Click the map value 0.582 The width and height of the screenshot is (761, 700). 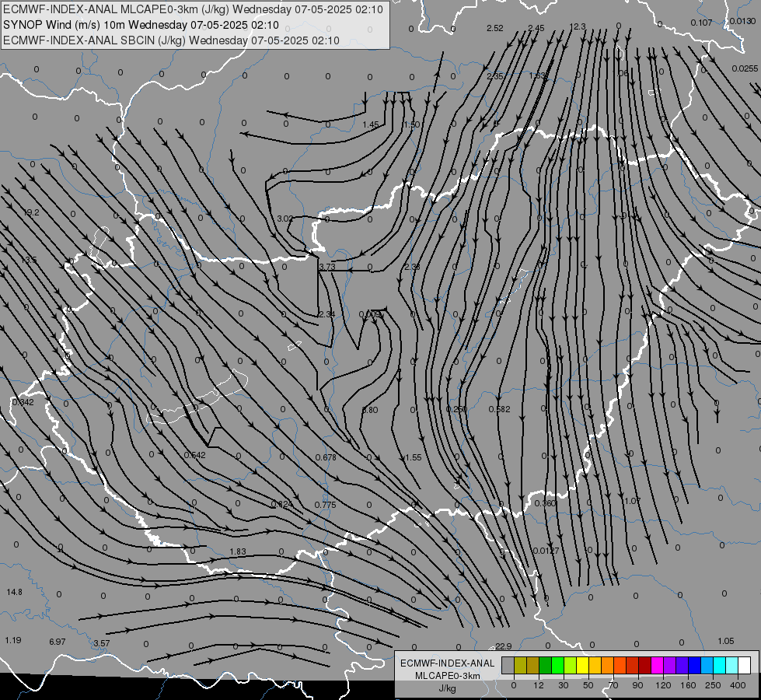[499, 409]
